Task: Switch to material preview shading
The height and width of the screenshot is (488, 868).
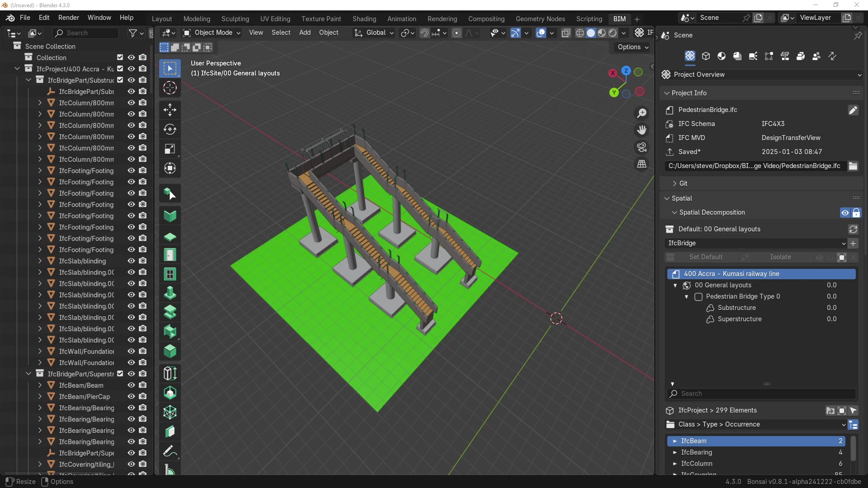Action: [x=602, y=33]
